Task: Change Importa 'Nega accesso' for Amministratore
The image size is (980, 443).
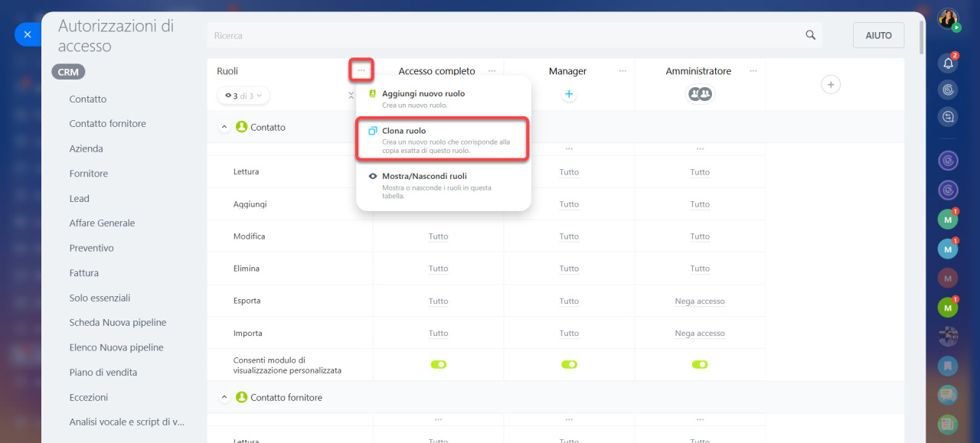Action: tap(700, 334)
